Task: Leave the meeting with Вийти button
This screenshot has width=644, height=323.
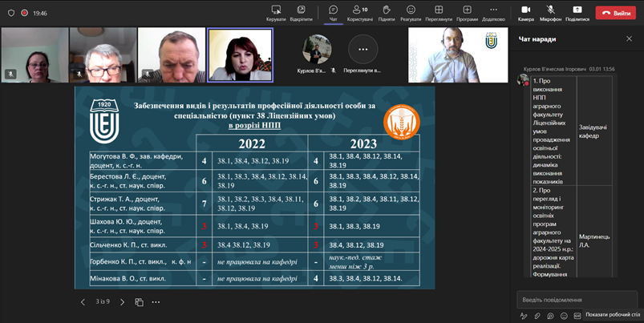Action: [616, 13]
